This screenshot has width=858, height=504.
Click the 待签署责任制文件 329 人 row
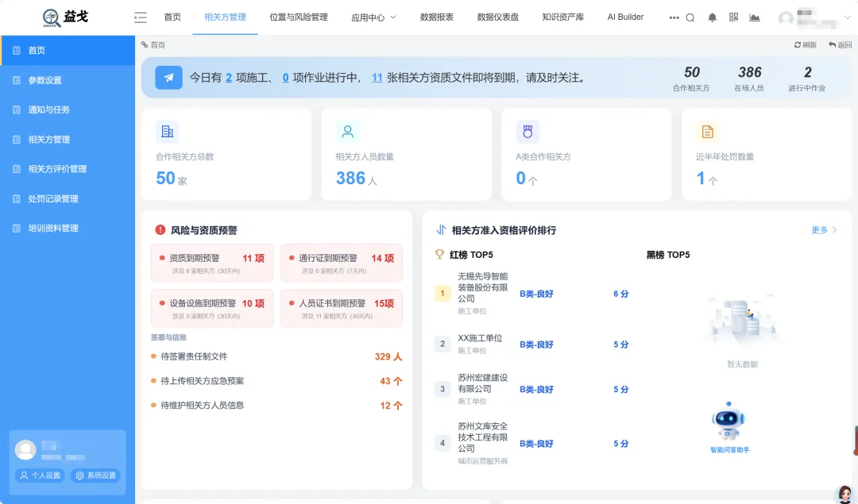pyautogui.click(x=276, y=356)
